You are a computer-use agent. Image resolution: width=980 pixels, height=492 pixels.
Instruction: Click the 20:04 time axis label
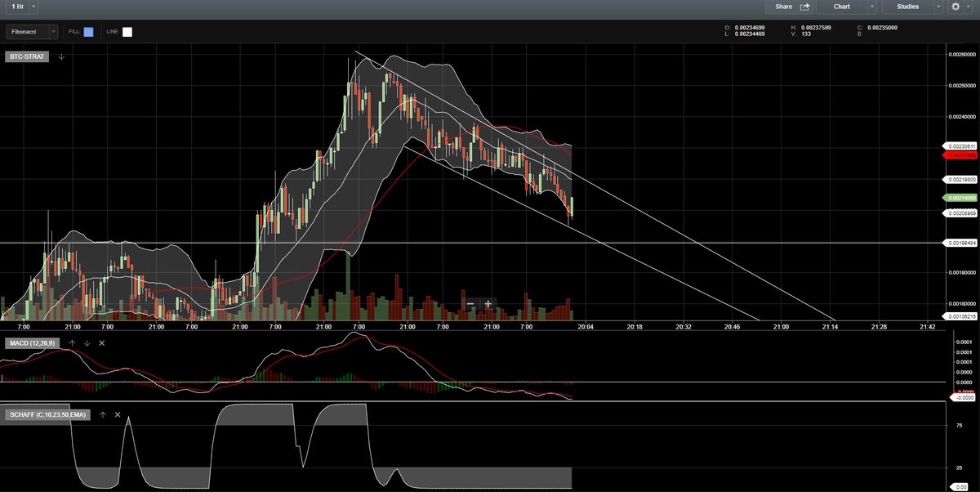[586, 326]
